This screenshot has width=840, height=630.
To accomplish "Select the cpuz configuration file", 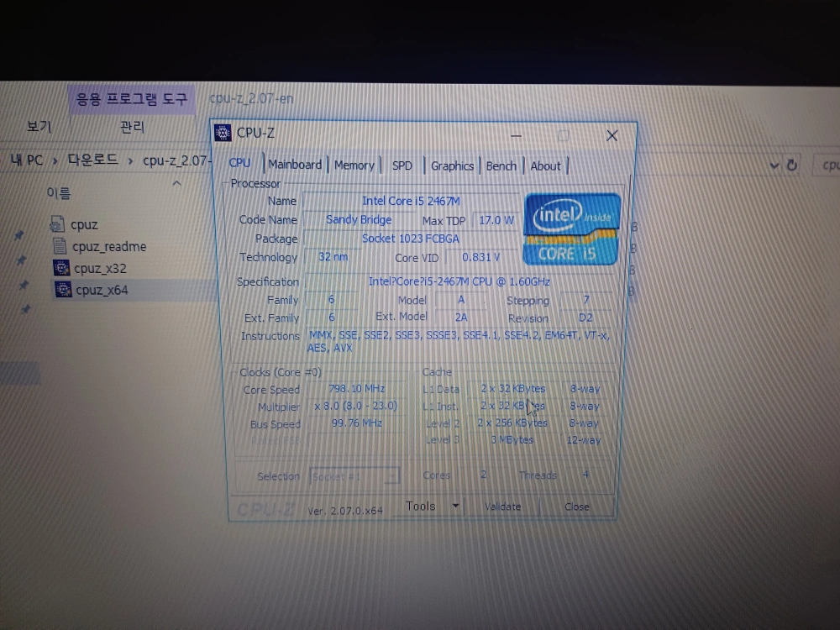I will point(84,224).
